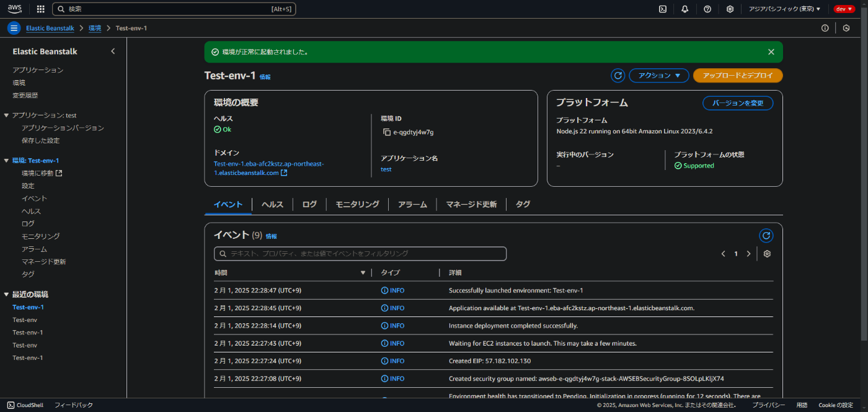This screenshot has width=868, height=412.
Task: Open 環境 in the top sidebar list
Action: 19,83
